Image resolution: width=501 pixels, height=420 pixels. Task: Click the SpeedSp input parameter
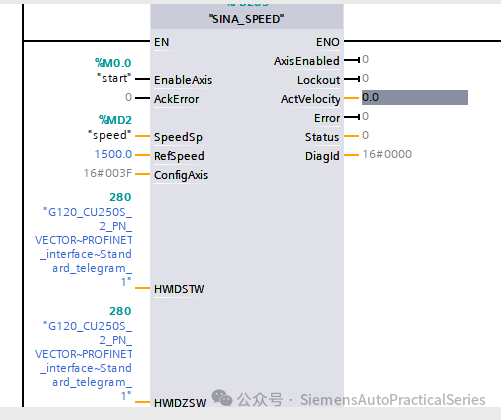point(178,137)
